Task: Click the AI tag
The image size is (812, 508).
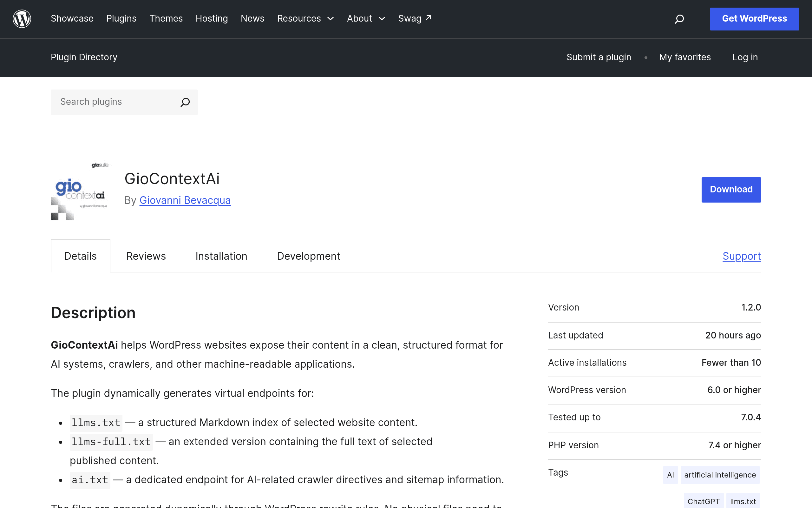Action: [671, 475]
